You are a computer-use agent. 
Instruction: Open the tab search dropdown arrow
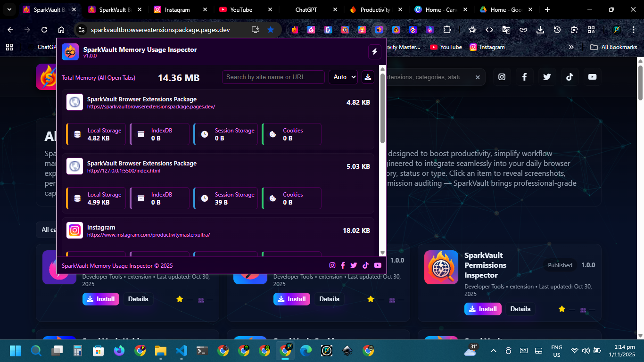(x=9, y=9)
